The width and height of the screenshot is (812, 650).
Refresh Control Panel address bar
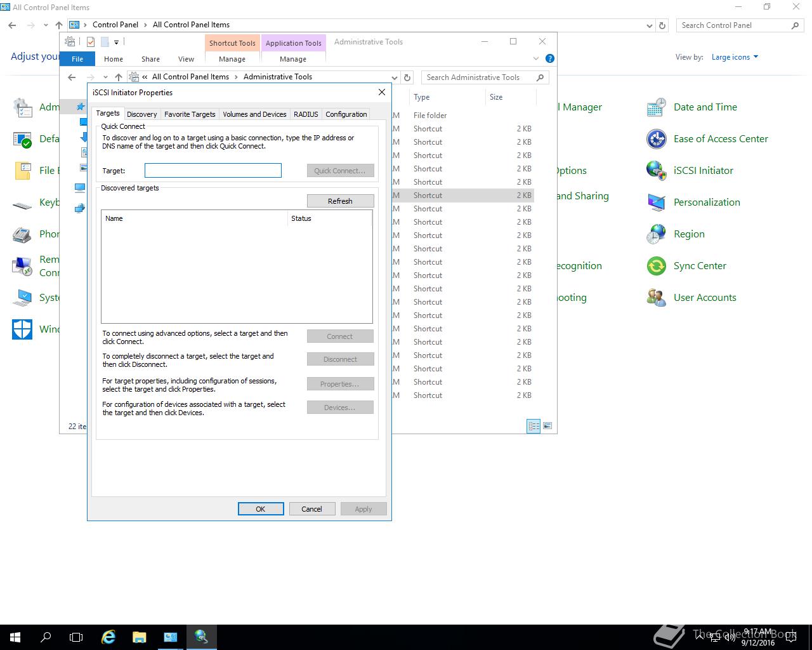662,25
